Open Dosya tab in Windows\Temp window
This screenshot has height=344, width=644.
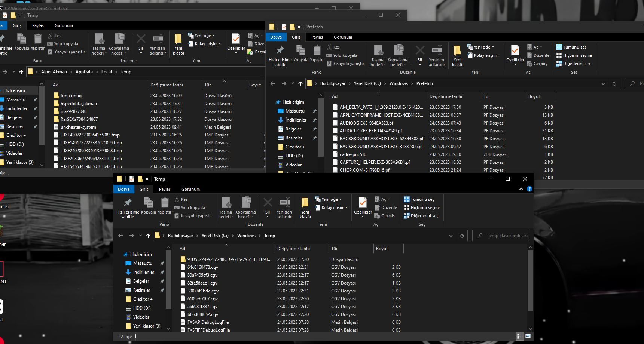[123, 189]
